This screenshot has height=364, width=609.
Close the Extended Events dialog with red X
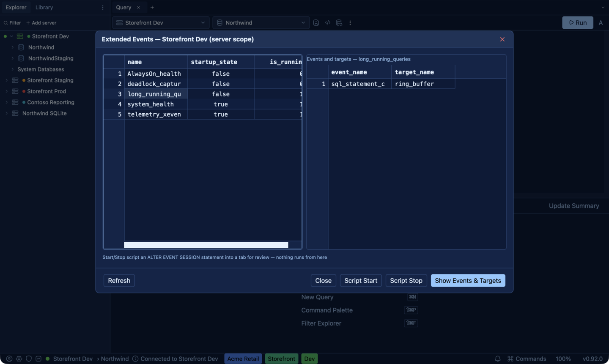coord(502,39)
